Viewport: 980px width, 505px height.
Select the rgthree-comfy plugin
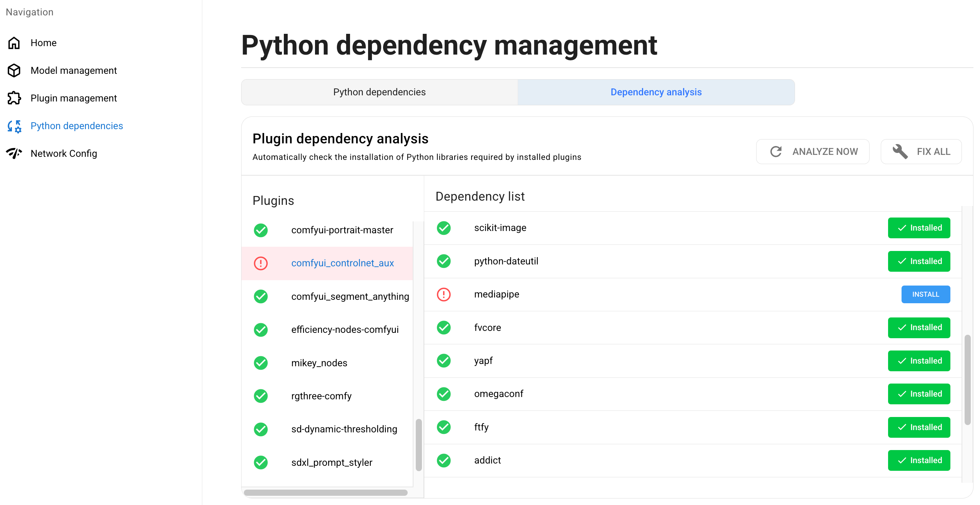click(x=321, y=396)
